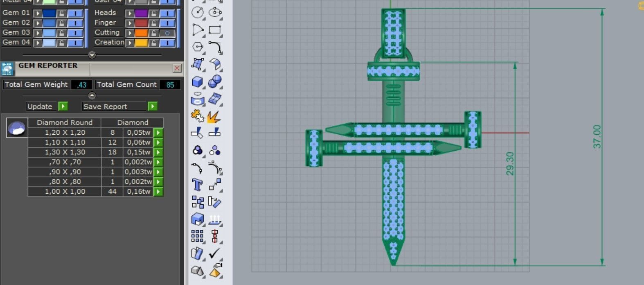
Task: Expand Finger layer arrow
Action: tap(130, 23)
